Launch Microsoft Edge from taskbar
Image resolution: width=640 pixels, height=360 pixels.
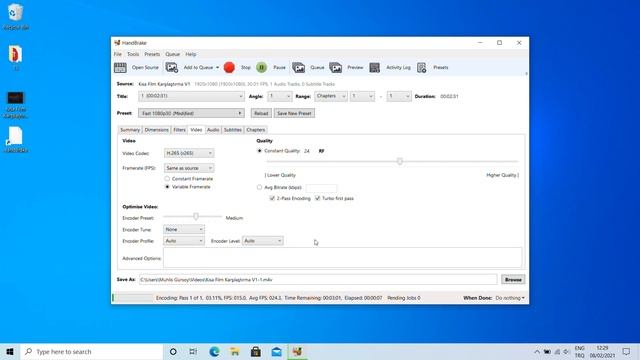click(x=214, y=351)
